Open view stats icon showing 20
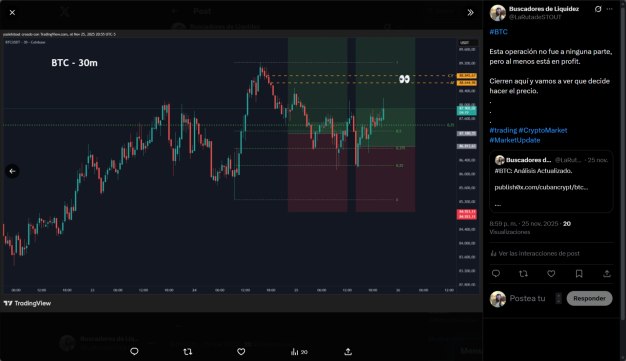The width and height of the screenshot is (626, 361). (299, 352)
